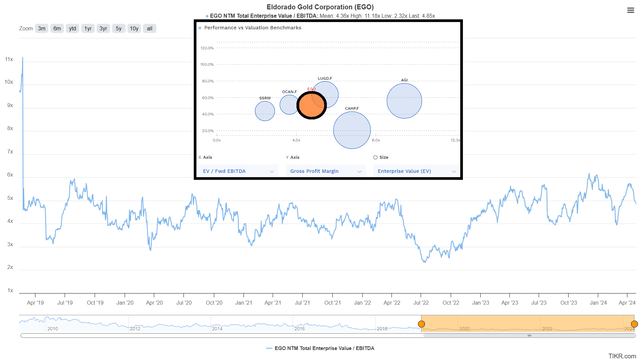Screen dimensions: 640x360
Task: Grab the right orange navigator handle
Action: point(634,324)
